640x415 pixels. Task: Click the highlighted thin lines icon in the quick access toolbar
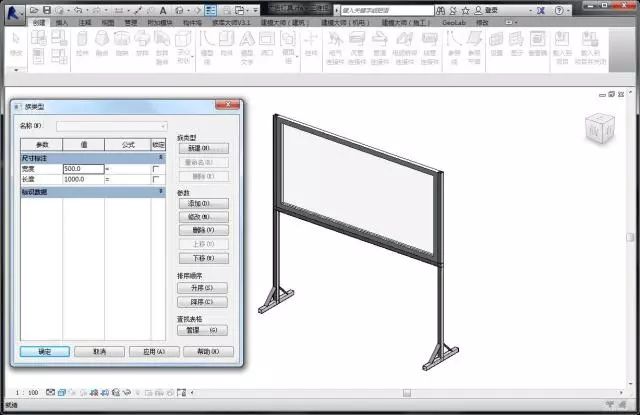[210, 10]
